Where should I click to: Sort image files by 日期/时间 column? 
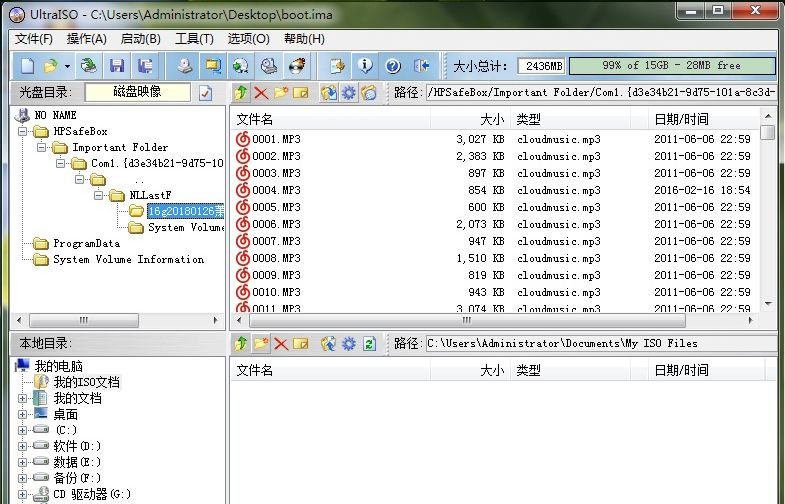(x=703, y=119)
